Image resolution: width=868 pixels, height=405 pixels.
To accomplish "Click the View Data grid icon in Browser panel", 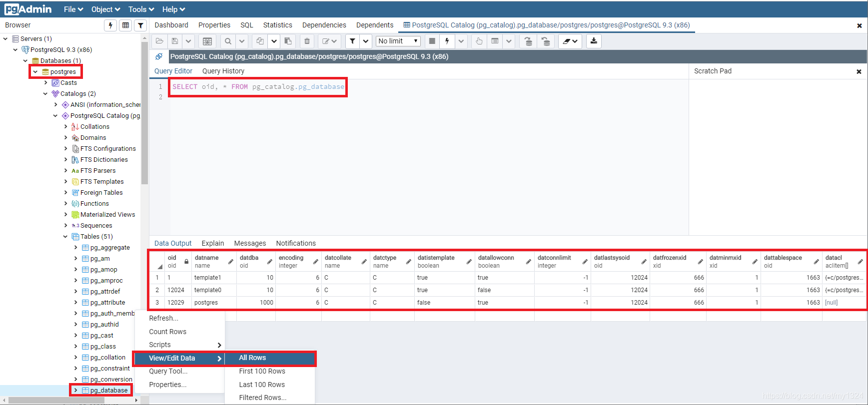I will 125,25.
